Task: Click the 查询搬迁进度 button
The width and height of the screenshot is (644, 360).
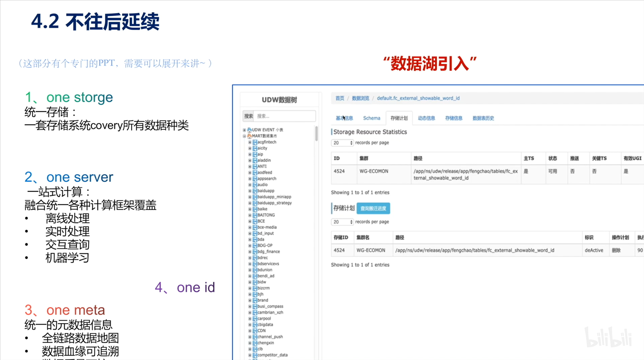Action: pos(373,208)
